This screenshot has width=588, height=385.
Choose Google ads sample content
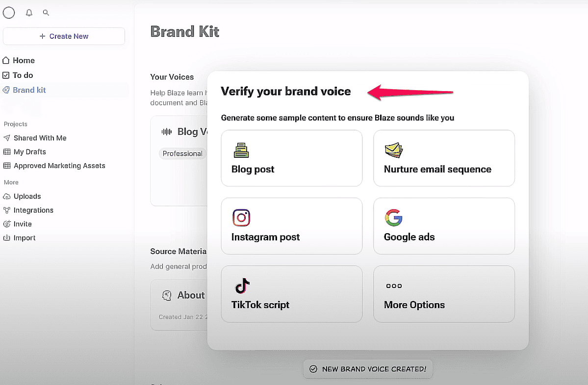[444, 226]
